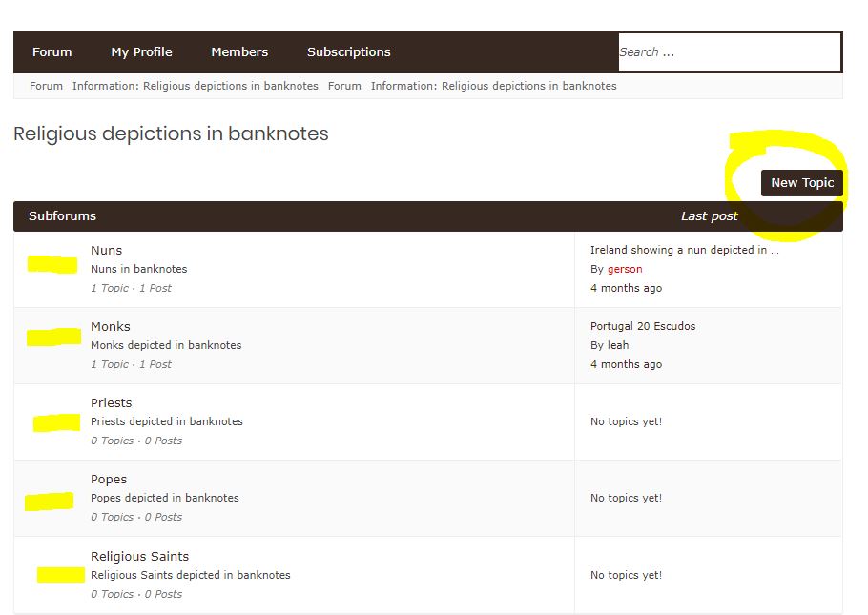Click second Forum breadcrumb link
The image size is (868, 615).
coord(344,86)
